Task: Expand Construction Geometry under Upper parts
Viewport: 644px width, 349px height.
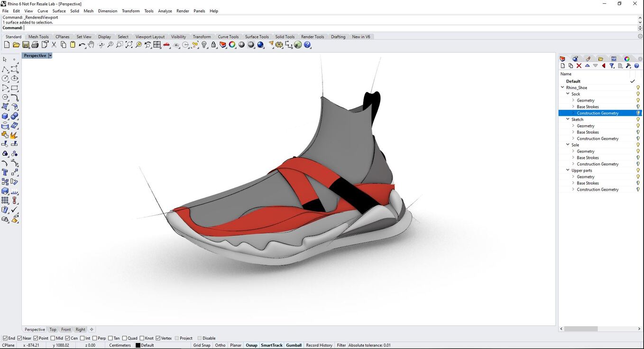Action: point(573,189)
